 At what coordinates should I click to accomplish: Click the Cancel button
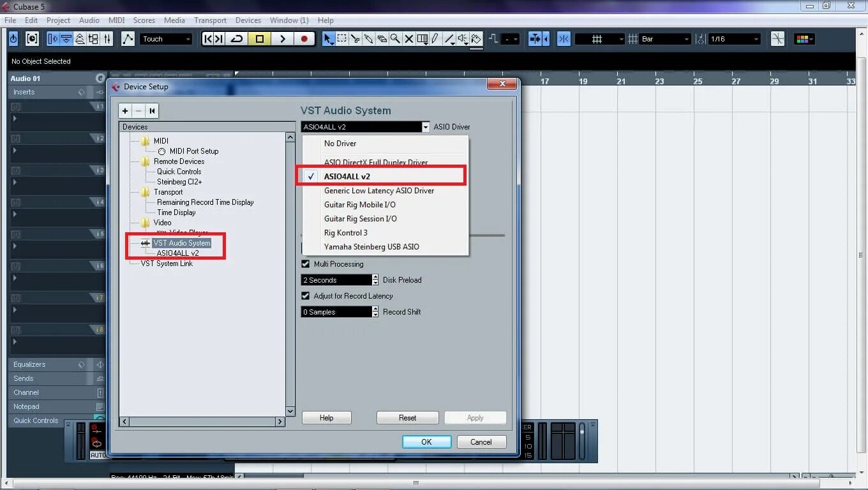[481, 442]
